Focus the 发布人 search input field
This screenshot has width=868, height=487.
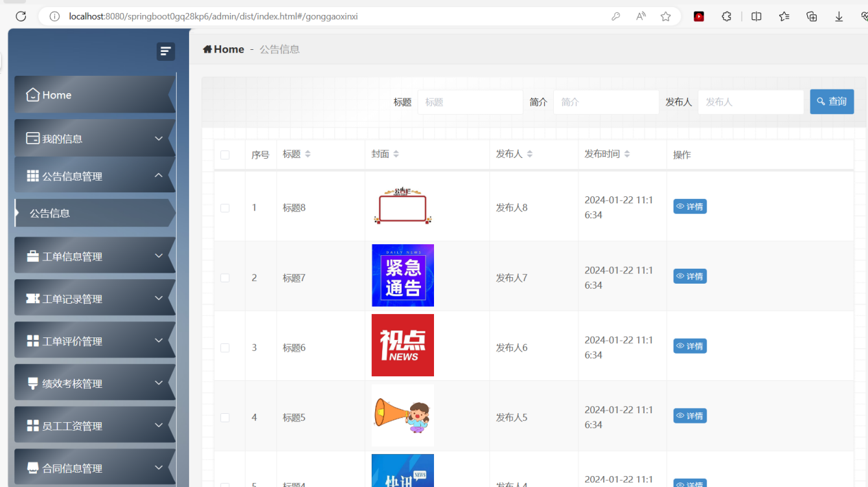coord(751,102)
